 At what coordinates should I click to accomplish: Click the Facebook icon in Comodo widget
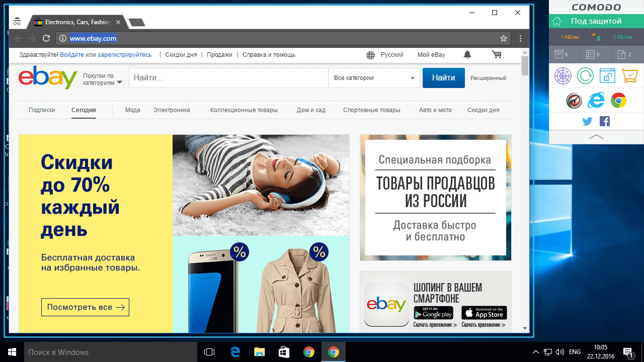605,121
